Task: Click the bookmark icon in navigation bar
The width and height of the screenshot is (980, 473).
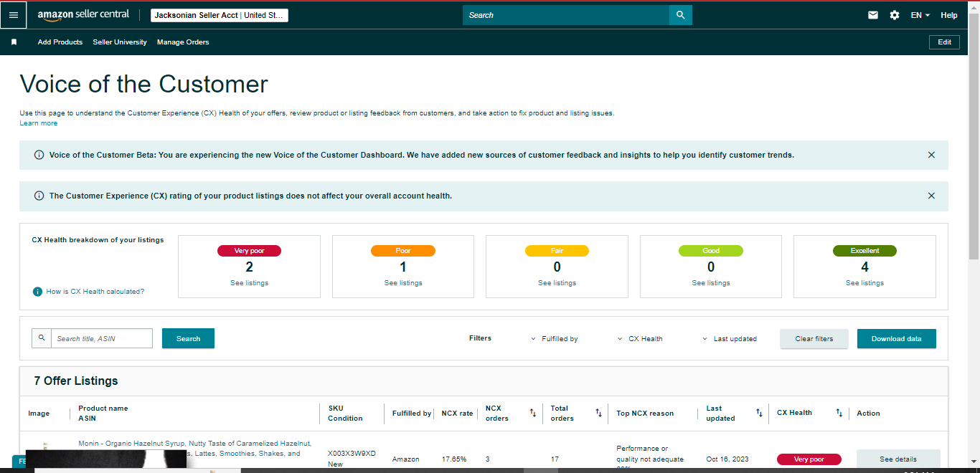Action: pos(14,42)
